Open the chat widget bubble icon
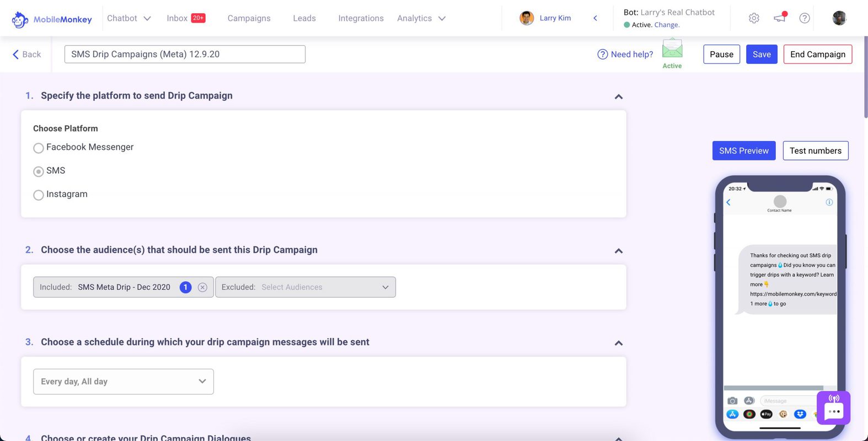Screen dimensions: 868x441 click(x=833, y=408)
